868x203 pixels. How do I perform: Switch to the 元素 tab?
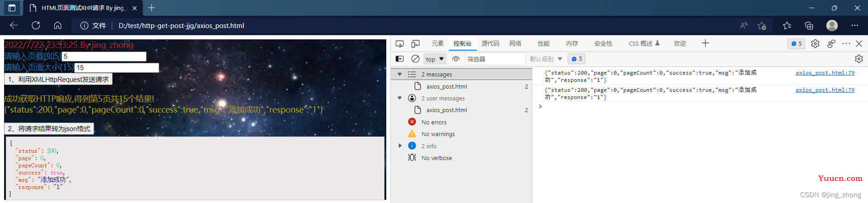437,43
